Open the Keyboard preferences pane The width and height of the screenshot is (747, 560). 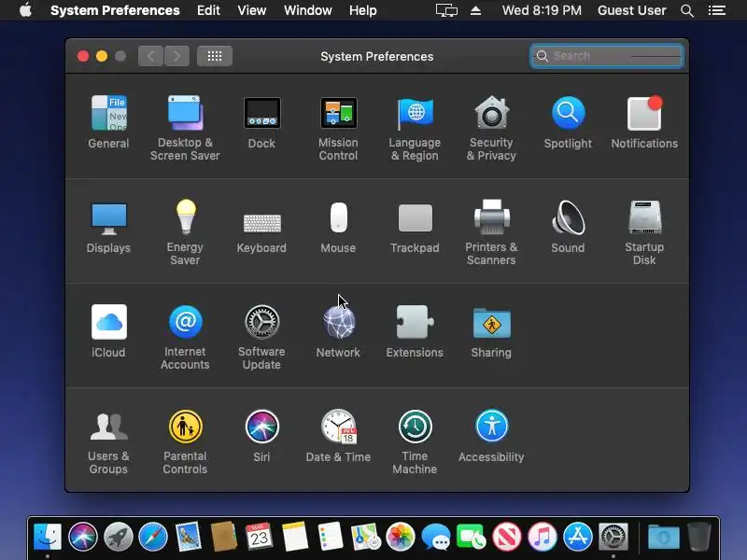(x=261, y=232)
